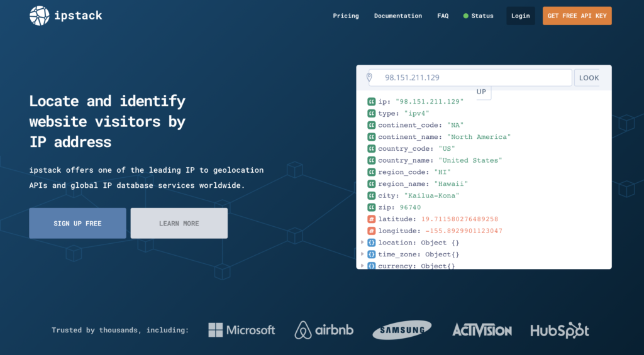Viewport: 644px width, 355px height.
Task: Open the Status page link
Action: (482, 16)
